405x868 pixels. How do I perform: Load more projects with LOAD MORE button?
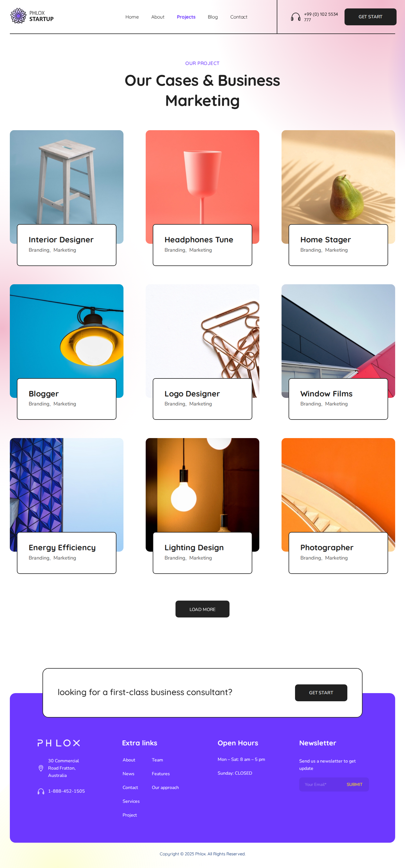click(x=202, y=609)
